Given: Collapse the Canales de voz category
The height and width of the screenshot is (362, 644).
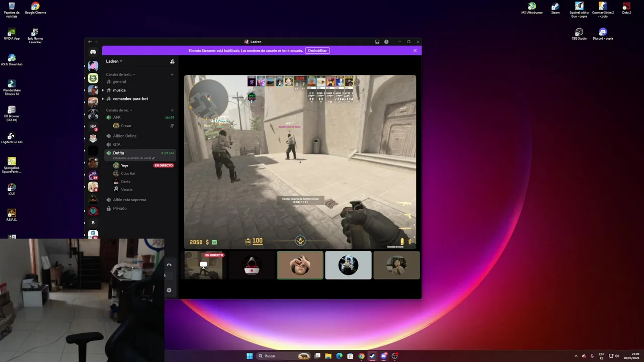Looking at the screenshot, I should point(119,110).
